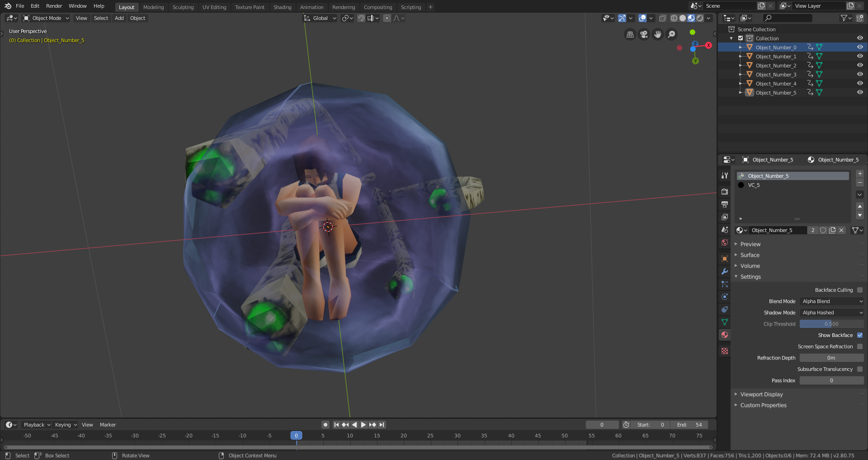Open the Object Data properties tab
The image size is (868, 460).
click(725, 322)
